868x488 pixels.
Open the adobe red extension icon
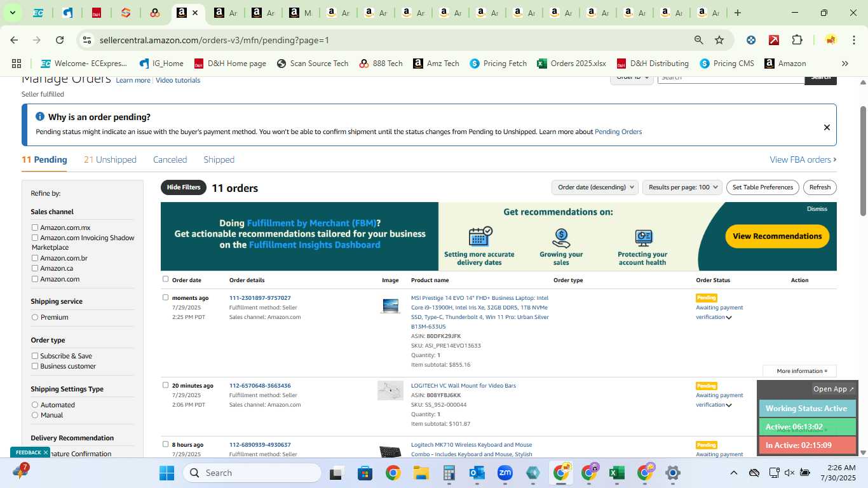pos(774,40)
